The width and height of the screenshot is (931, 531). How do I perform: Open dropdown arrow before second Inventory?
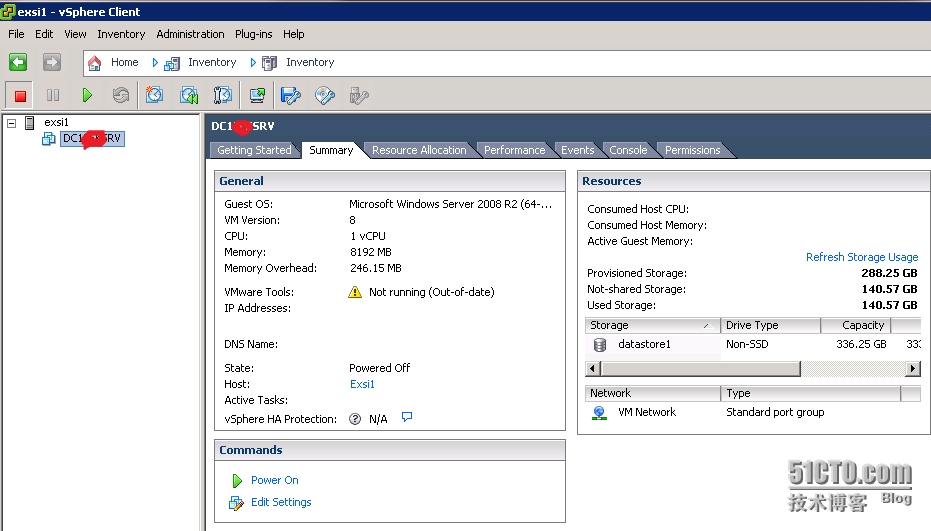tap(253, 62)
